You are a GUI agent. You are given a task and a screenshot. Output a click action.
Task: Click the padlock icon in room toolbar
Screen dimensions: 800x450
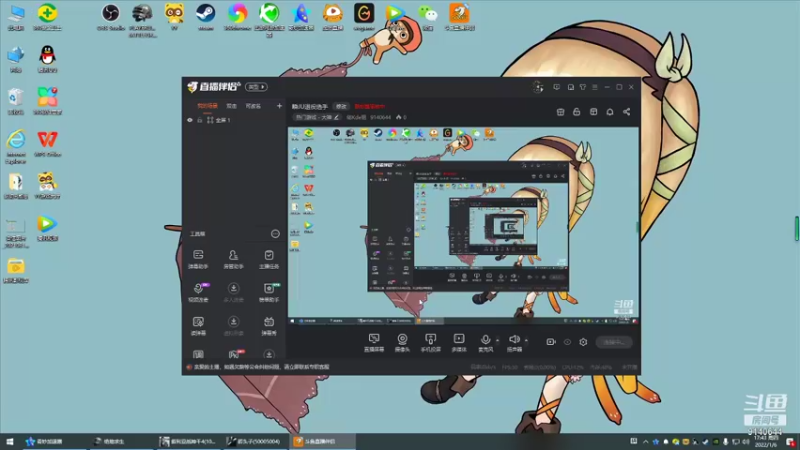tap(577, 112)
